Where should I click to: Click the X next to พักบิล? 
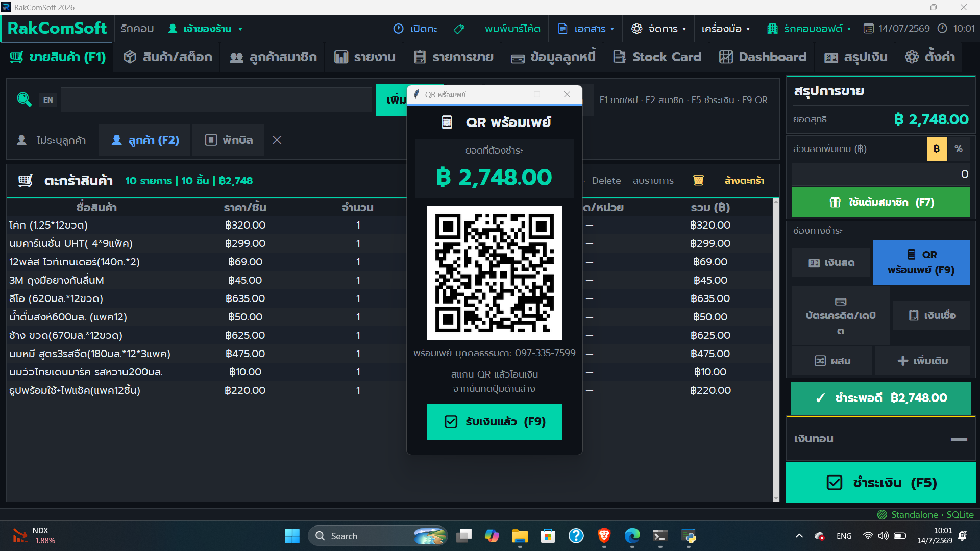(x=277, y=140)
